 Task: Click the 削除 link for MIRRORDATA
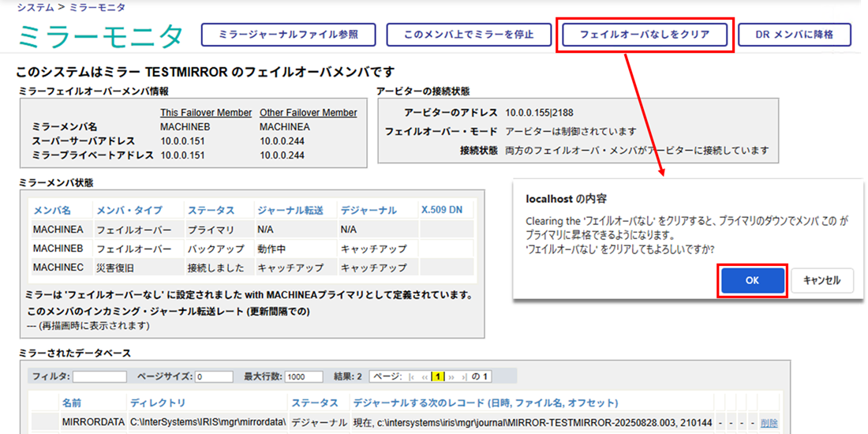769,423
